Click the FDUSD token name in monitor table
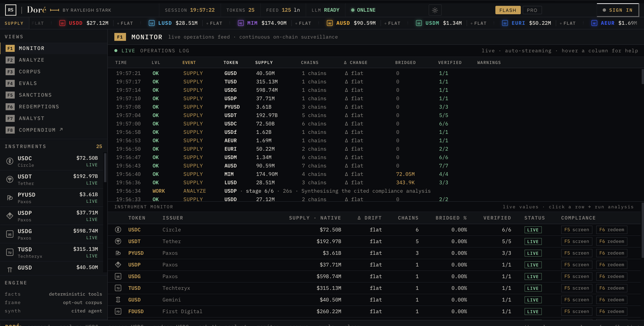Image resolution: width=644 pixels, height=326 pixels. (x=136, y=311)
